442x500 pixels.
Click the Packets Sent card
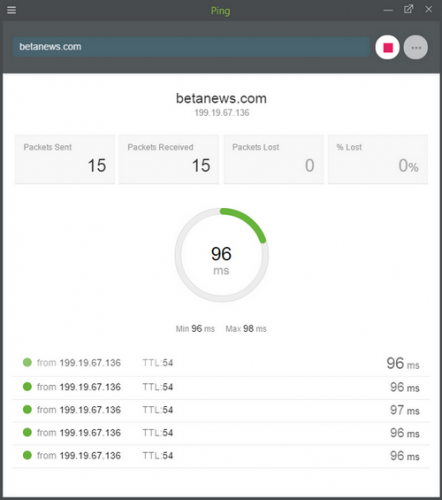point(65,159)
